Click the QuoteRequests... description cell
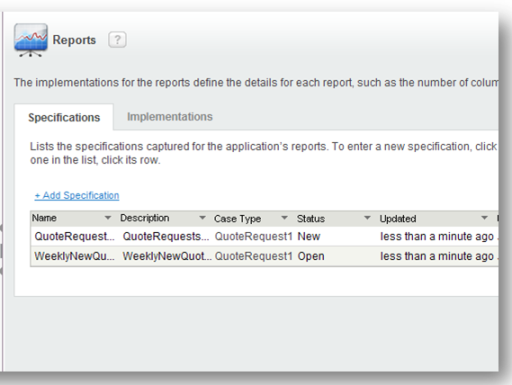This screenshot has width=512, height=385. click(x=166, y=236)
